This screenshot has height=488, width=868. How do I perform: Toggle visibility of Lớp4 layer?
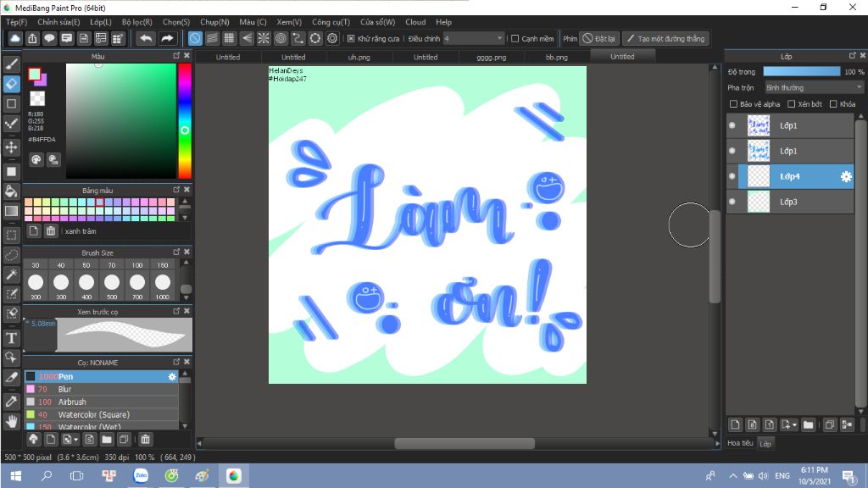(x=732, y=176)
